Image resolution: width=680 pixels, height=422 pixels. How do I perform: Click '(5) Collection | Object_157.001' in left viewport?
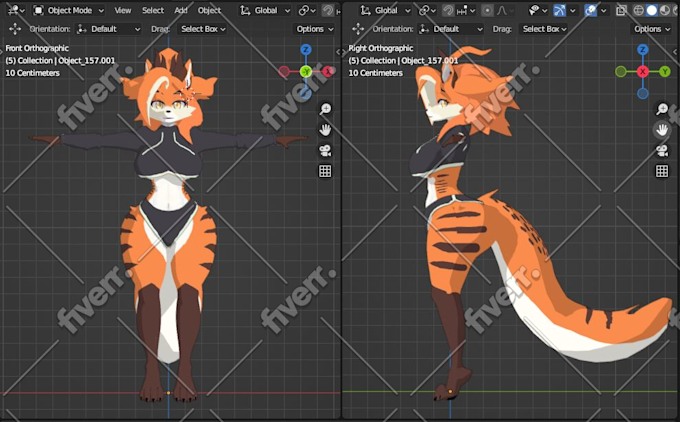coord(60,60)
